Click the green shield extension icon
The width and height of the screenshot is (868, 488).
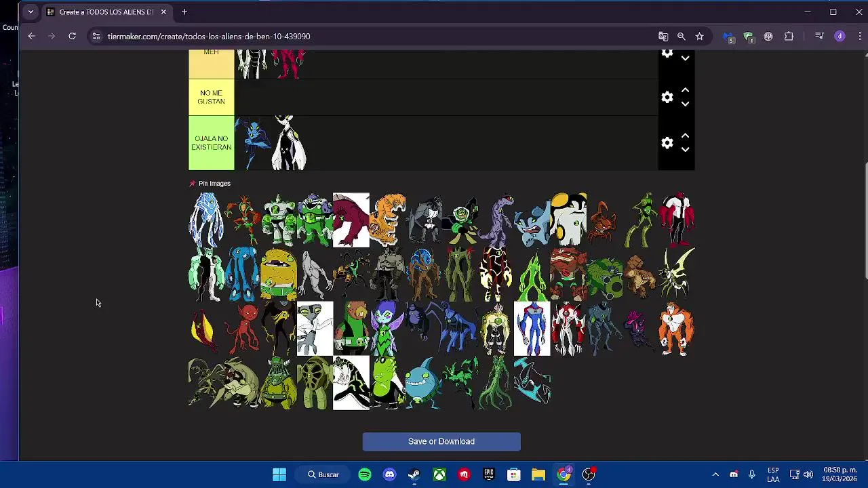pyautogui.click(x=749, y=37)
